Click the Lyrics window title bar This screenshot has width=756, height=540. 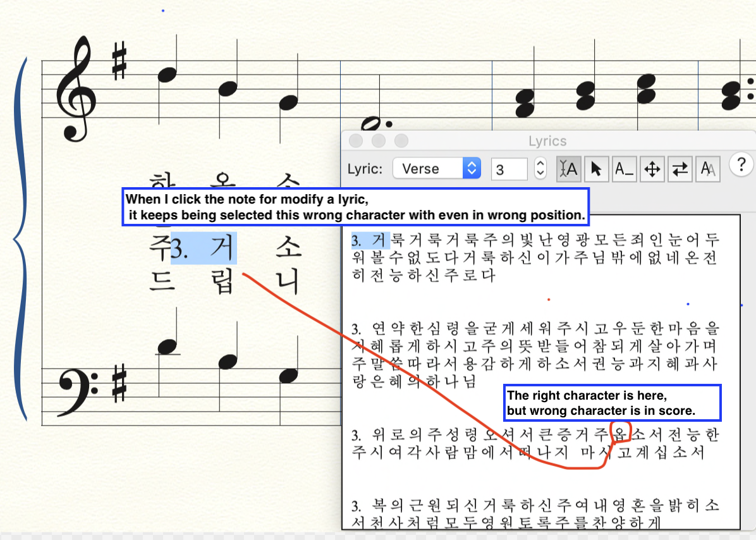point(547,141)
